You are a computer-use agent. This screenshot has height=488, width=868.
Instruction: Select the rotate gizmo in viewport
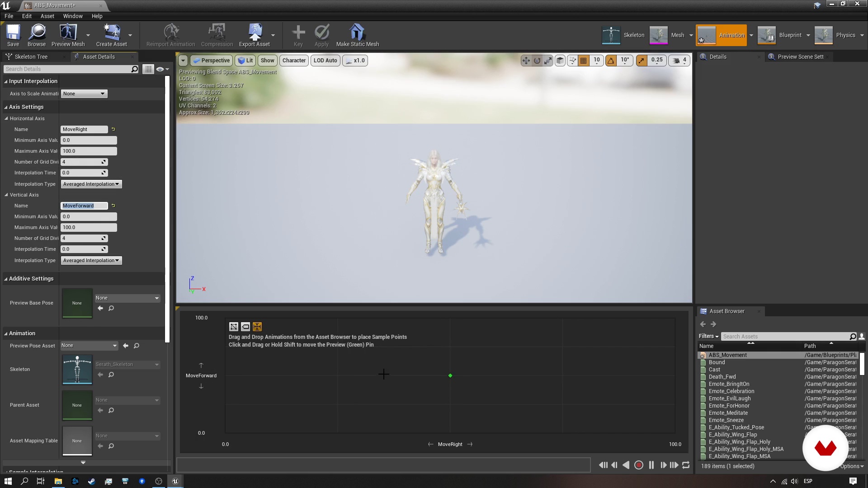coord(537,61)
